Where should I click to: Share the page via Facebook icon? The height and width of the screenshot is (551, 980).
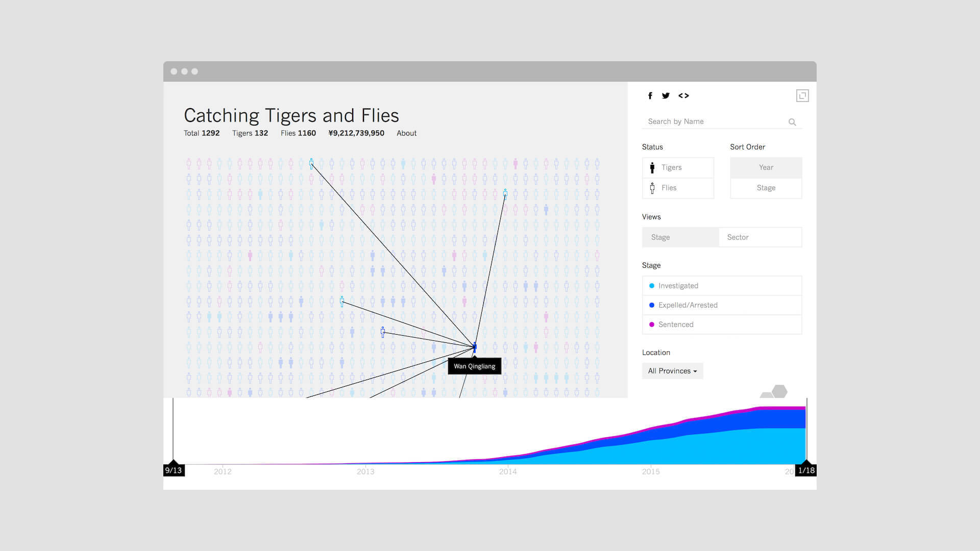pos(650,95)
